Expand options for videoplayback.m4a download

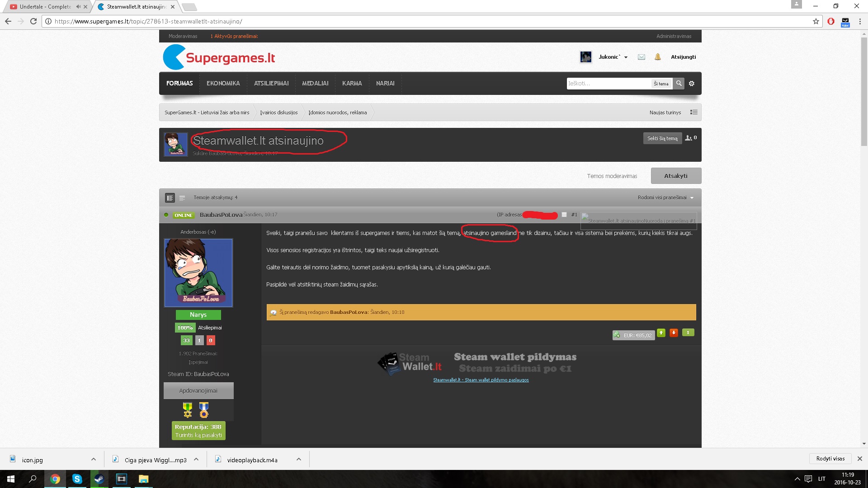coord(299,459)
